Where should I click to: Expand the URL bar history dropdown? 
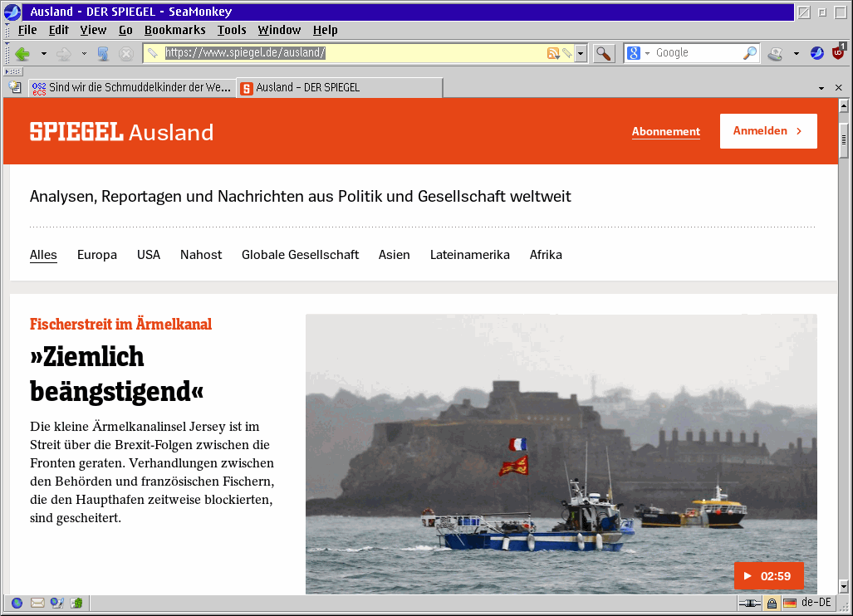coord(581,53)
